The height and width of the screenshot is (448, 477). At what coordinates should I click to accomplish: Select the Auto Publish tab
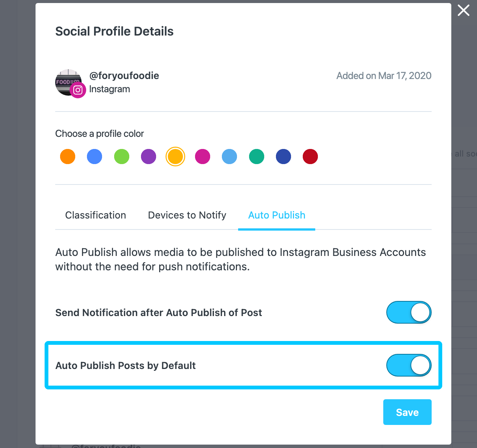[x=277, y=215]
